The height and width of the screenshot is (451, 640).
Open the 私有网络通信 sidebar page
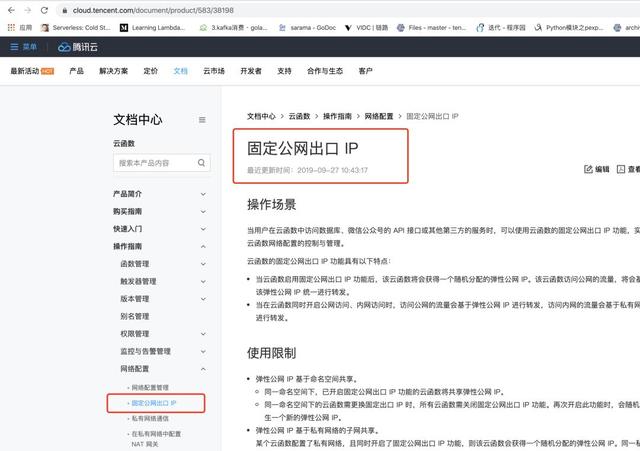coord(150,418)
